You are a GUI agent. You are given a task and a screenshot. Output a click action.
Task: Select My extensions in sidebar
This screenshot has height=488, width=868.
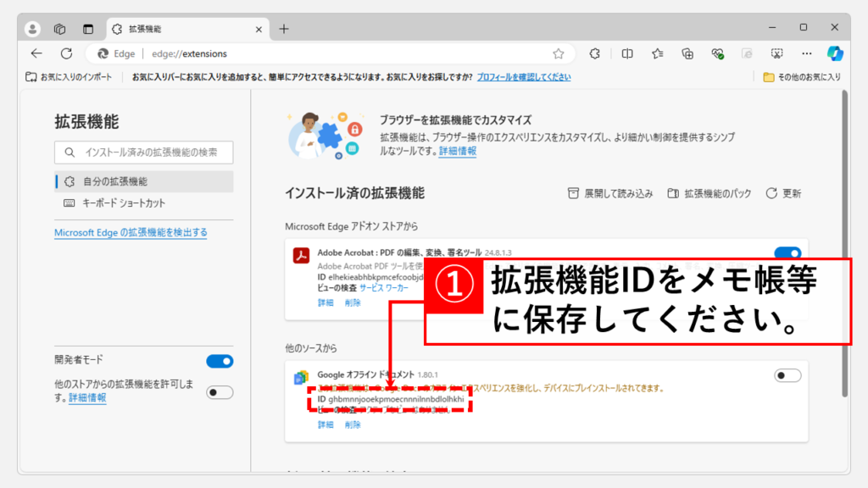114,181
